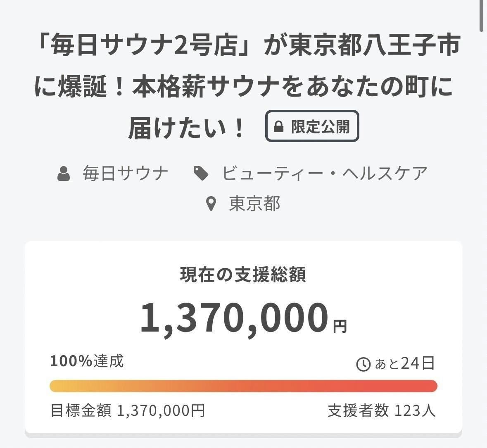Click the 目標金額 1,370,000円 goal text

(128, 411)
